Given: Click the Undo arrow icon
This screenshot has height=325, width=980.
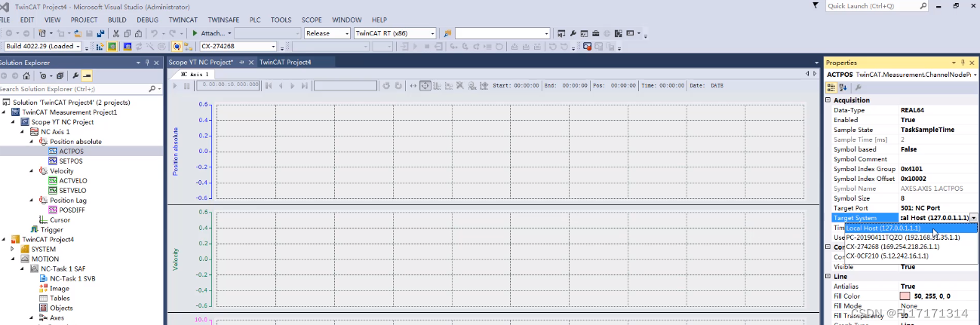Looking at the screenshot, I should tap(154, 33).
